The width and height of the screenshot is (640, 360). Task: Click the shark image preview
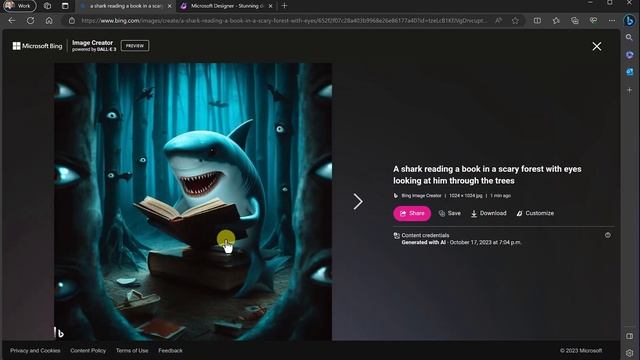pyautogui.click(x=193, y=202)
